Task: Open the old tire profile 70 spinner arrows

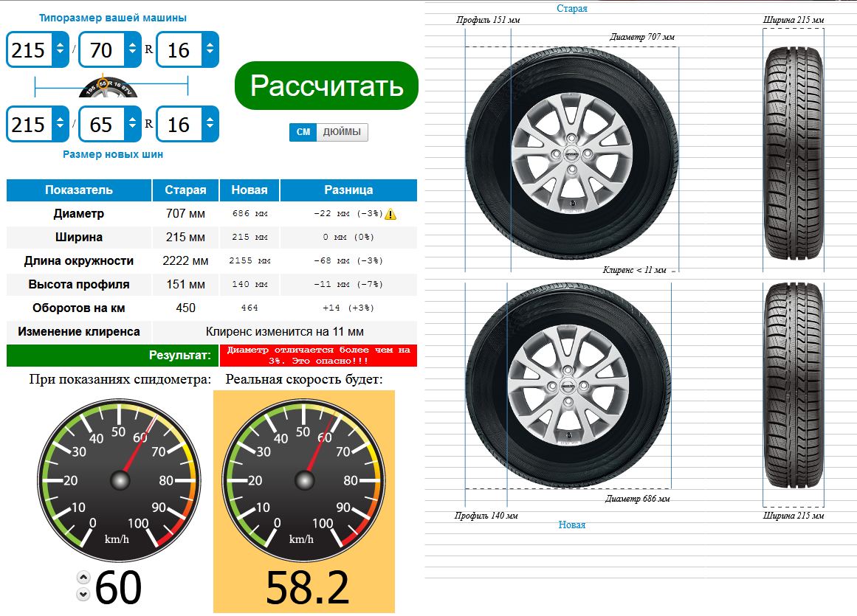Action: 132,49
